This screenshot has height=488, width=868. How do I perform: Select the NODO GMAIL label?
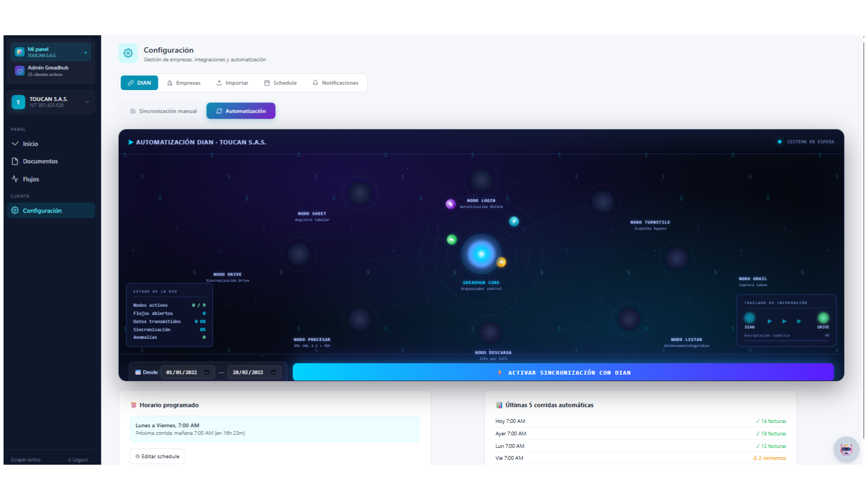pos(753,279)
